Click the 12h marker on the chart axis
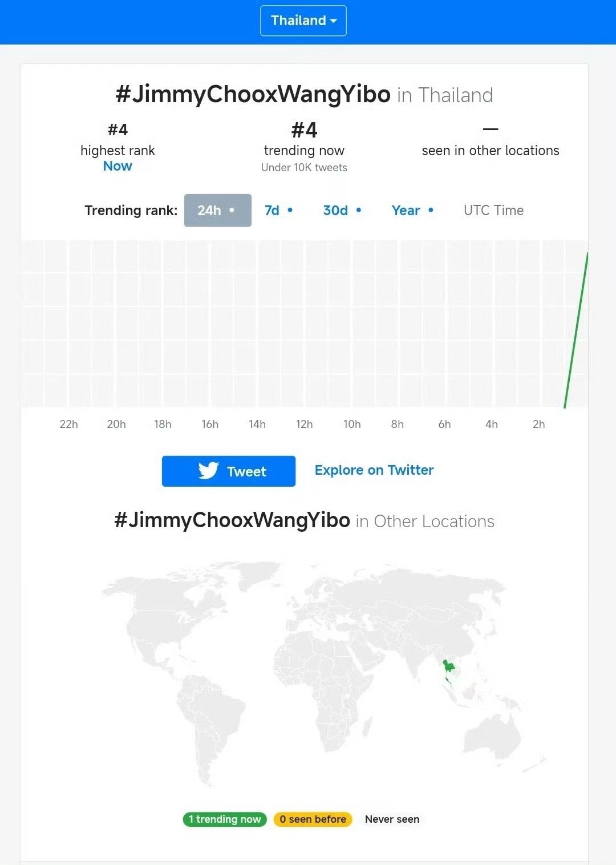 click(x=305, y=424)
